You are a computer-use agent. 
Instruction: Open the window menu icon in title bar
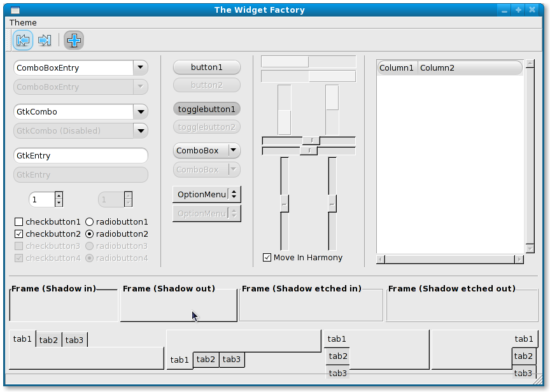15,10
